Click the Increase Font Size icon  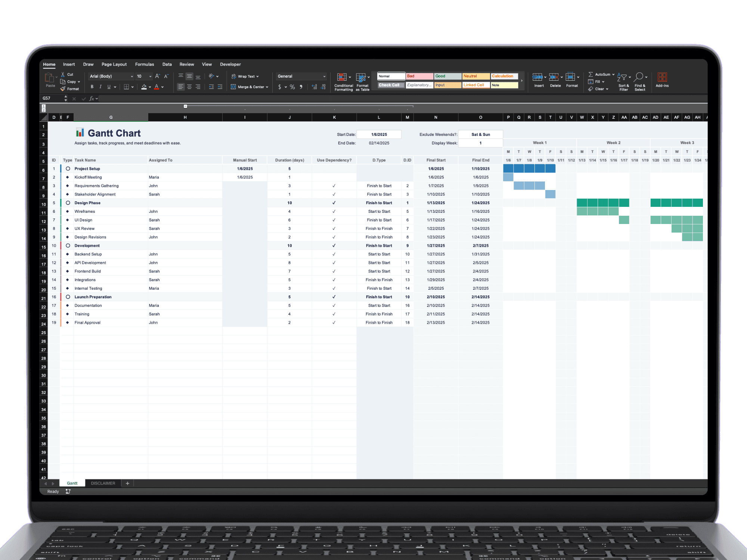coord(157,76)
